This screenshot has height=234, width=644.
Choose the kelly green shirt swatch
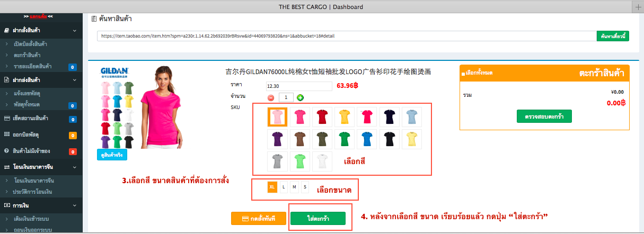pyautogui.click(x=344, y=139)
